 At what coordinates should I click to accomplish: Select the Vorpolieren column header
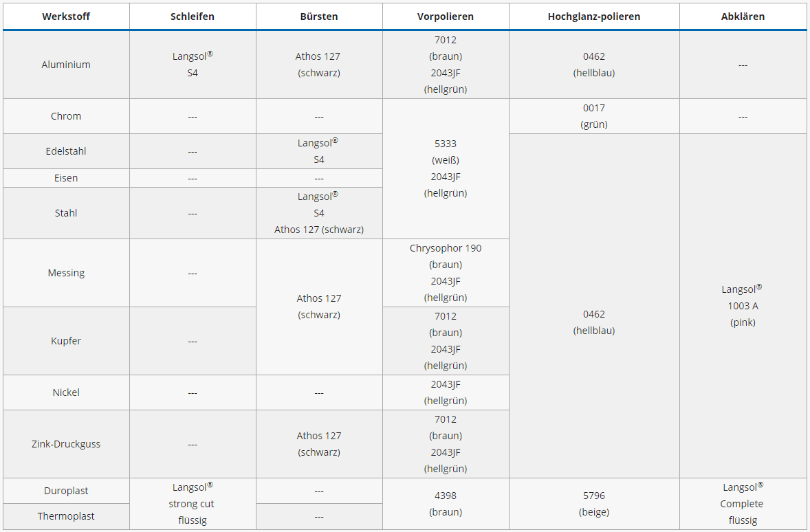point(446,16)
